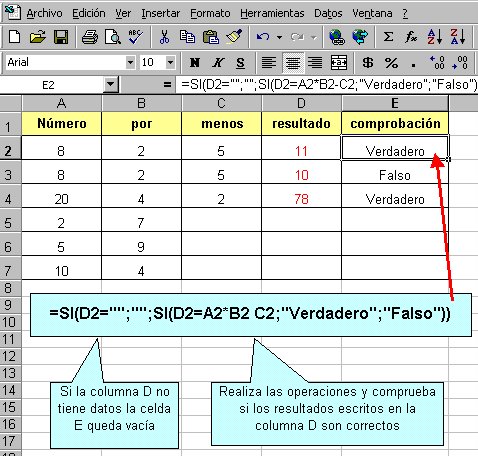Toggle bold N formatting
Screen dimensions: 478x456
tap(195, 62)
